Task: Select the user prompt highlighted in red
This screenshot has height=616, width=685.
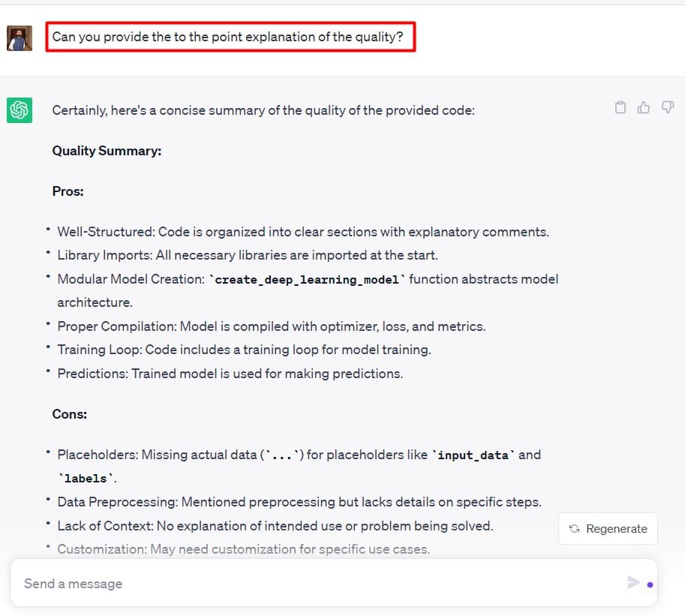Action: point(230,37)
